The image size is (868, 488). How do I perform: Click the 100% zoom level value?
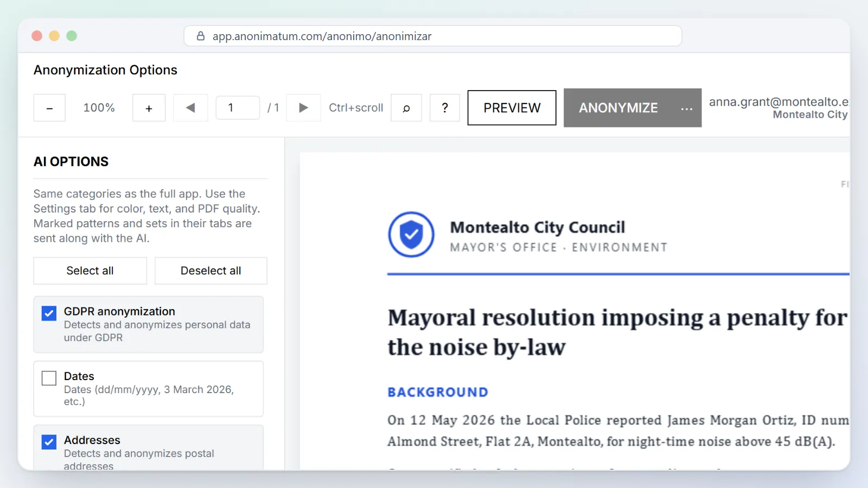point(99,108)
